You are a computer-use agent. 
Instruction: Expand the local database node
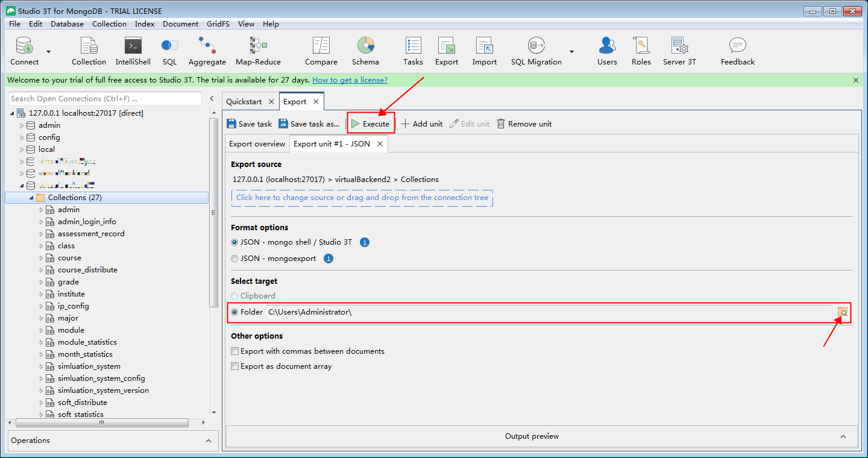[22, 149]
